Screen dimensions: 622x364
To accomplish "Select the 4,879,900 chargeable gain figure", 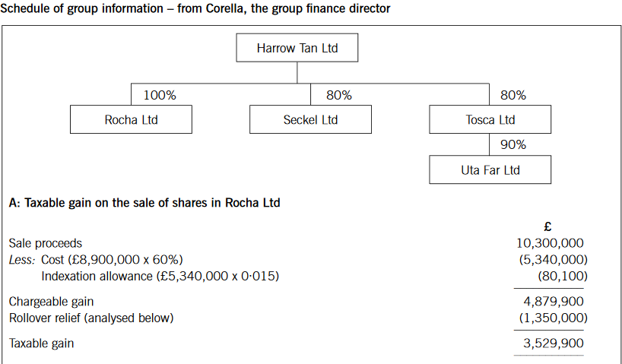I will (x=554, y=302).
